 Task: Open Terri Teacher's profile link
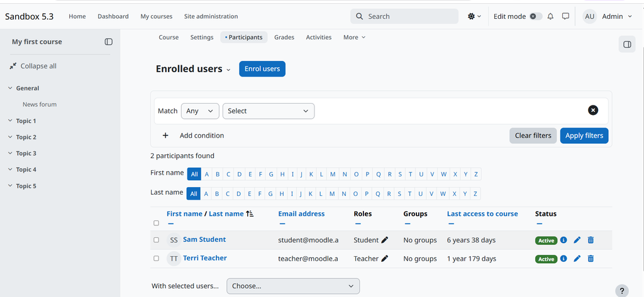click(205, 258)
